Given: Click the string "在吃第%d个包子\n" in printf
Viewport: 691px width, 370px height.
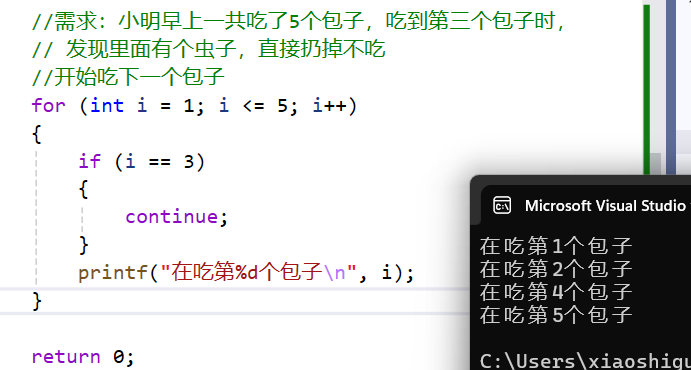Looking at the screenshot, I should click(258, 273).
